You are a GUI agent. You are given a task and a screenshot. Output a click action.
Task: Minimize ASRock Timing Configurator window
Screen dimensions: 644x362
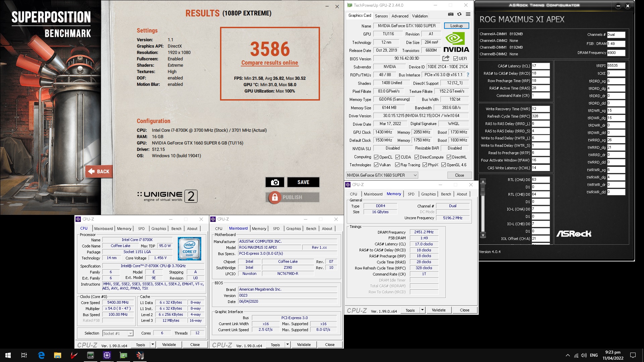tap(618, 6)
